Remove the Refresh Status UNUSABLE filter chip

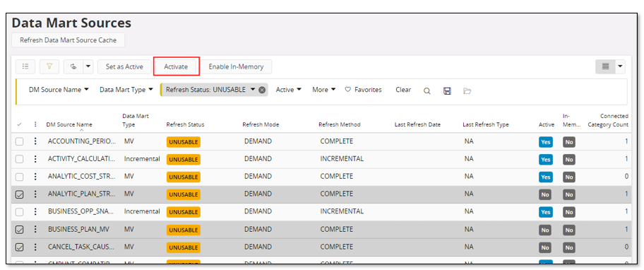261,90
